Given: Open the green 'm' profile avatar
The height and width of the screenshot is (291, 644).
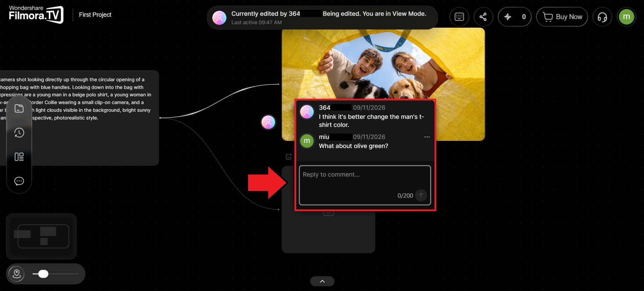Looking at the screenshot, I should (627, 17).
